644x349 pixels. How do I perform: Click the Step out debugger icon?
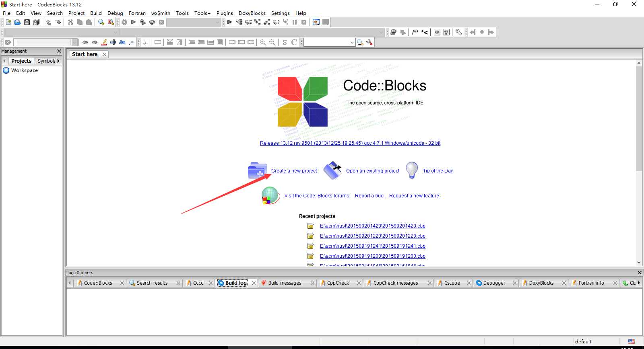[267, 22]
